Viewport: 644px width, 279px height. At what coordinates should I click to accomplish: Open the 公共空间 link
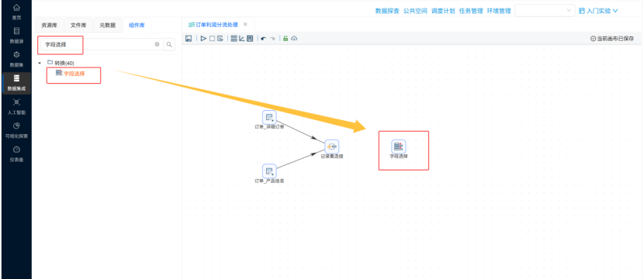click(415, 11)
